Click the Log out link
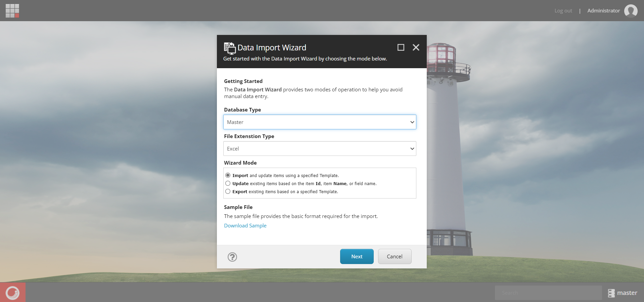The height and width of the screenshot is (302, 644). tap(563, 11)
